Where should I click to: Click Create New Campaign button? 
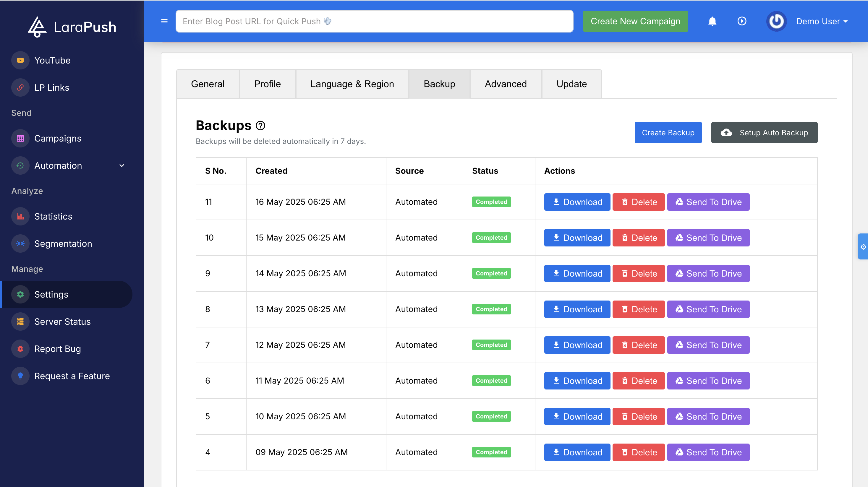point(635,21)
